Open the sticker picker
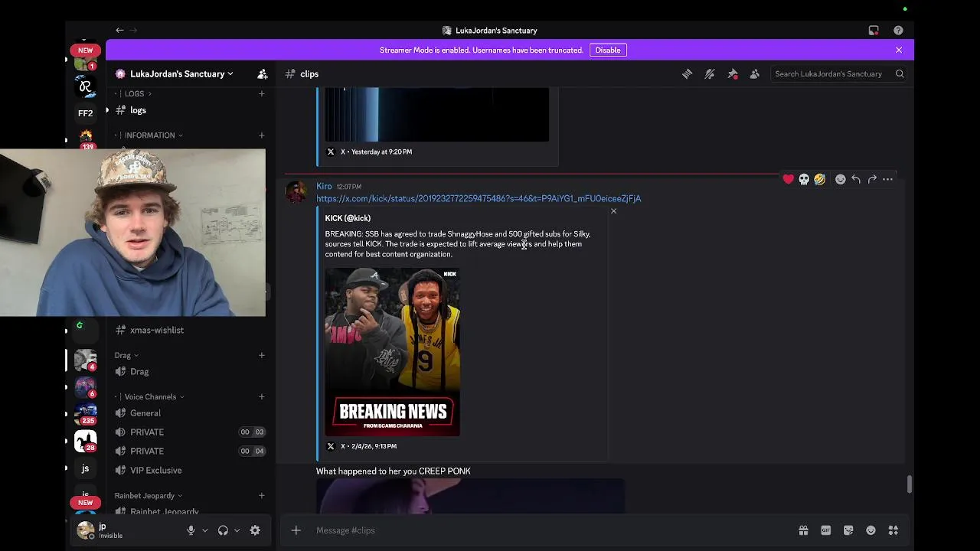 [x=848, y=530]
